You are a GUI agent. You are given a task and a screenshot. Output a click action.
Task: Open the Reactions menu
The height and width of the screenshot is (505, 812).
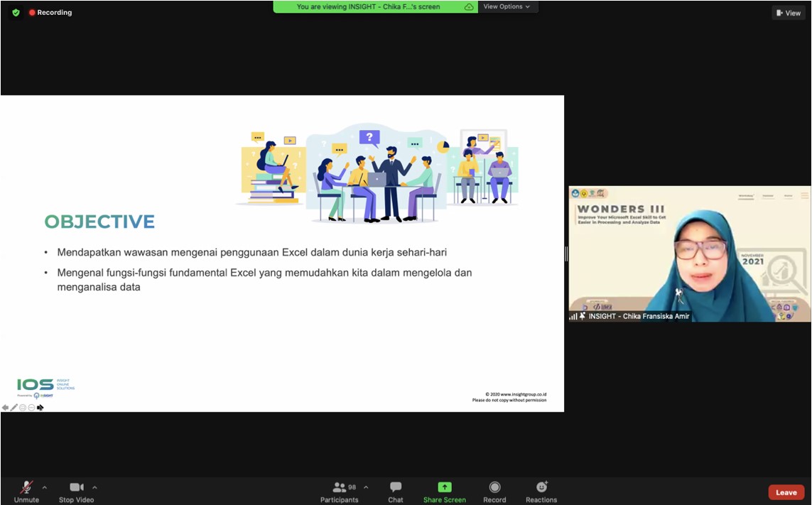click(x=541, y=490)
